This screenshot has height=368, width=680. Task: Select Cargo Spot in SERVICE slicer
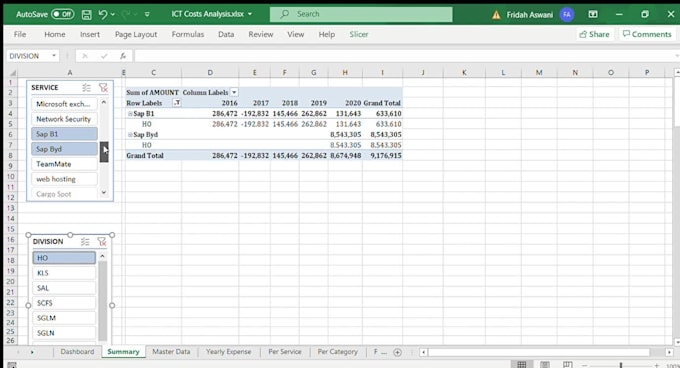coord(64,194)
